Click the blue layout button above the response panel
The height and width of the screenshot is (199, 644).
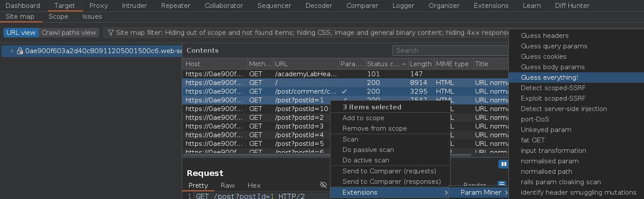(x=504, y=164)
